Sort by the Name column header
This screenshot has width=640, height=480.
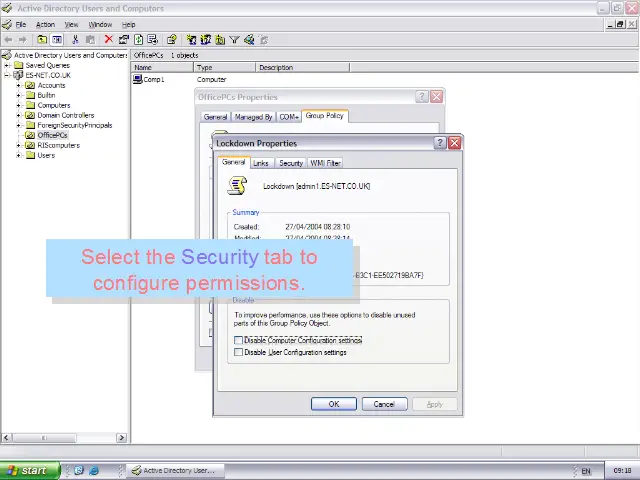162,67
